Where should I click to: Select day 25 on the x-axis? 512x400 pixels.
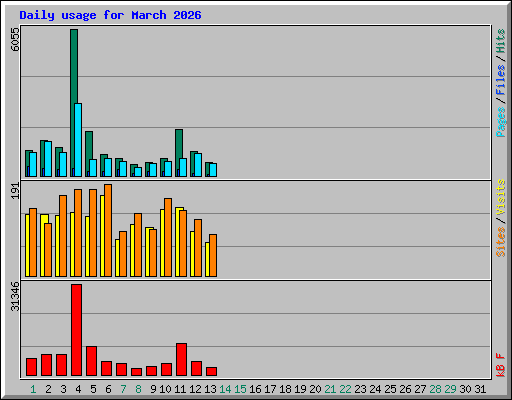[390, 389]
